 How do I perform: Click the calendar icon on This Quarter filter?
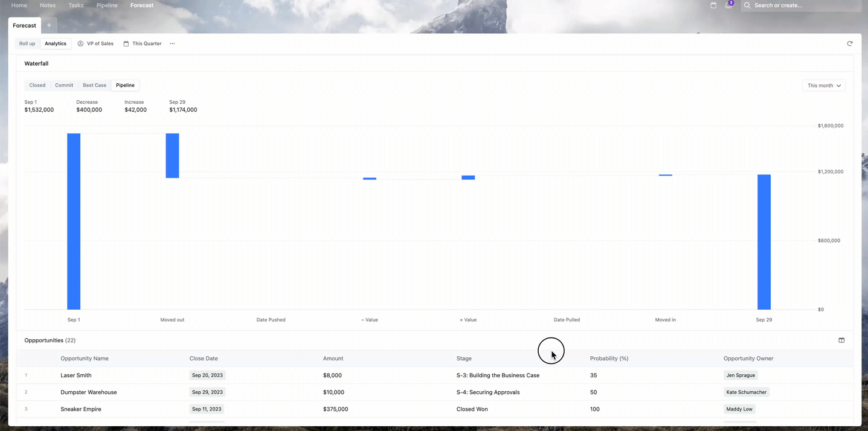tap(124, 43)
